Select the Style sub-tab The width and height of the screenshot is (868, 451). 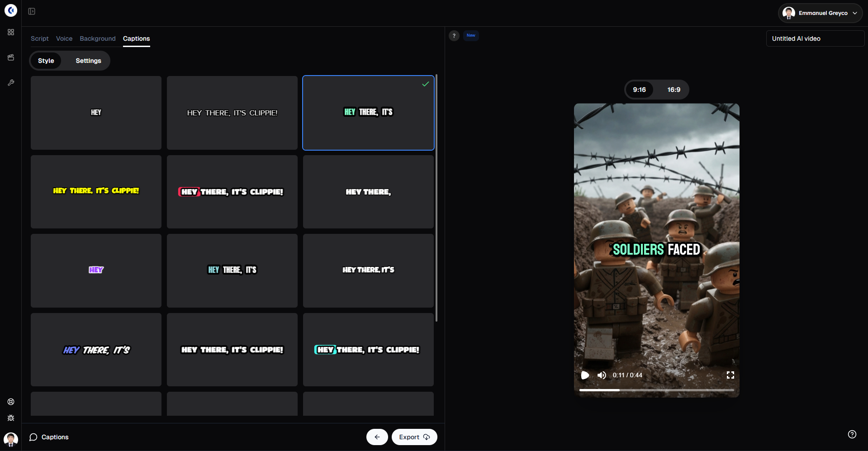46,61
